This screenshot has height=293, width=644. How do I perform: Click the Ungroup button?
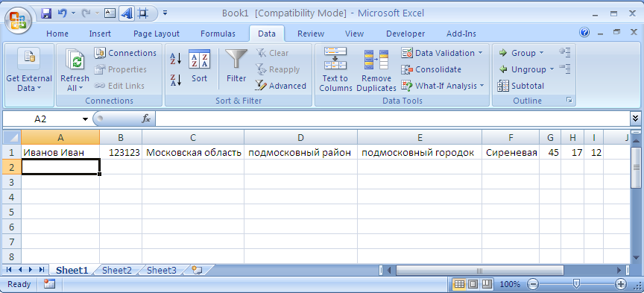[522, 69]
